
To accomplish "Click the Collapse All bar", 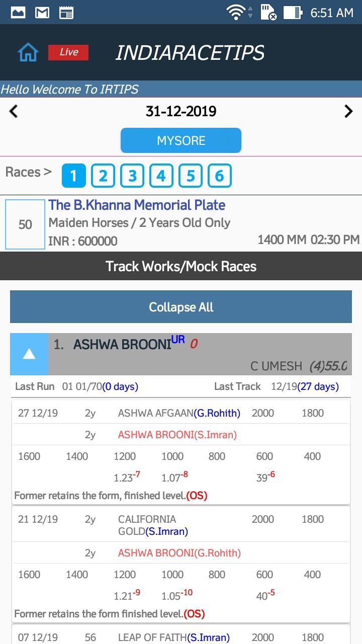I will [181, 307].
